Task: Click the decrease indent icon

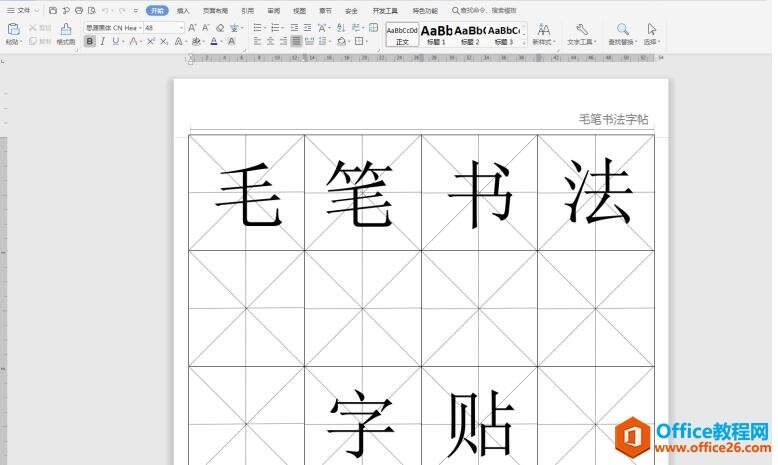Action: [x=294, y=28]
